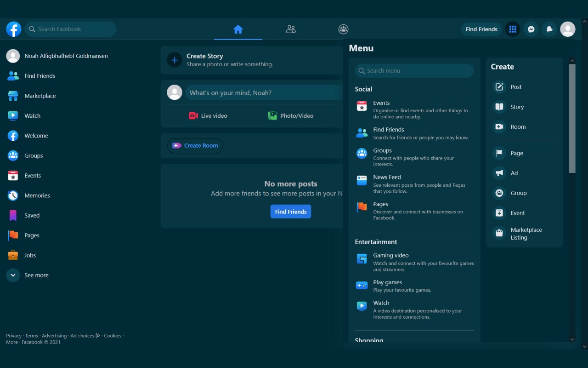Add a Photo/Video to post
The width and height of the screenshot is (588, 368).
click(291, 115)
